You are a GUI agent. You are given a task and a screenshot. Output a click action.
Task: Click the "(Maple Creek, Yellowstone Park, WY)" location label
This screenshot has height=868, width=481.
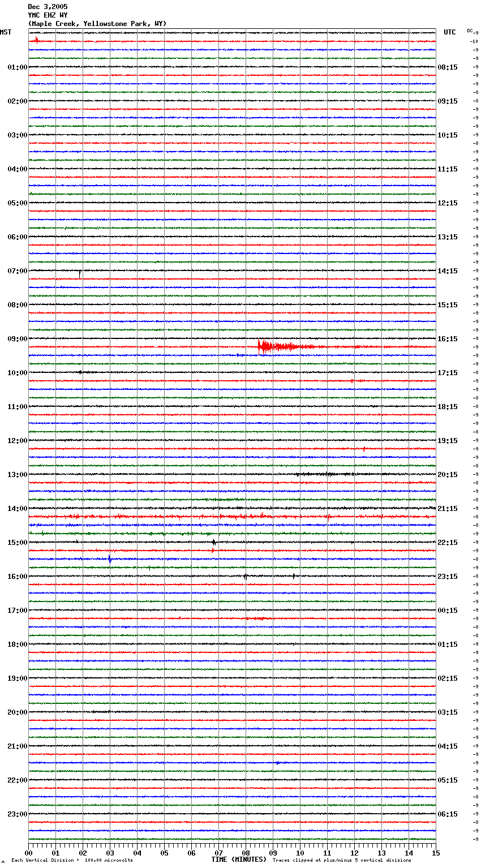(97, 24)
